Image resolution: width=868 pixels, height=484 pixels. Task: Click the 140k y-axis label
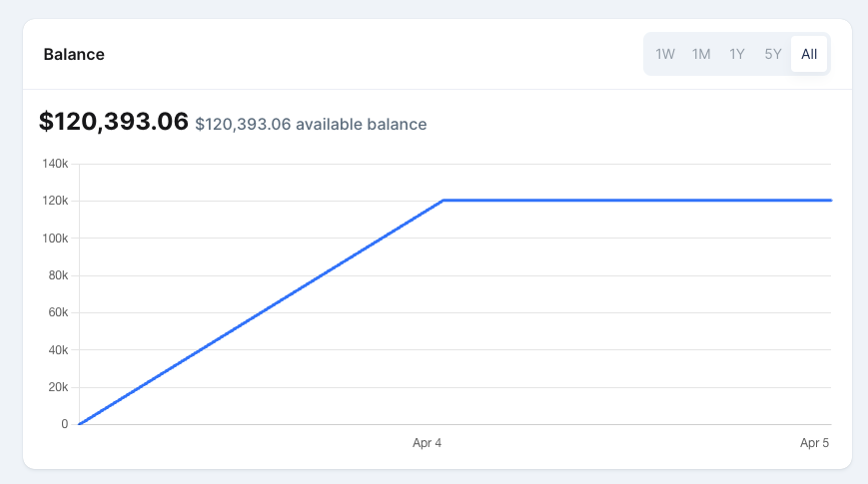54,164
